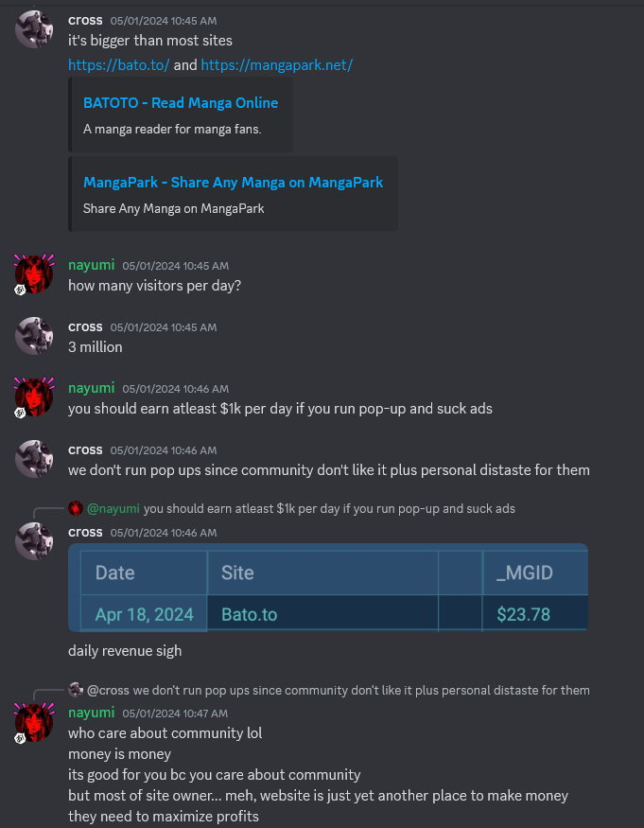Open the https://bato.to/ link
The height and width of the screenshot is (828, 644).
[x=119, y=65]
